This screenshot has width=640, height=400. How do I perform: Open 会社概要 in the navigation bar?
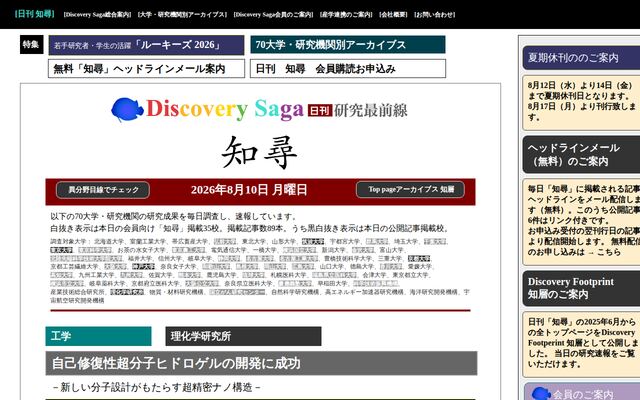[x=393, y=15]
